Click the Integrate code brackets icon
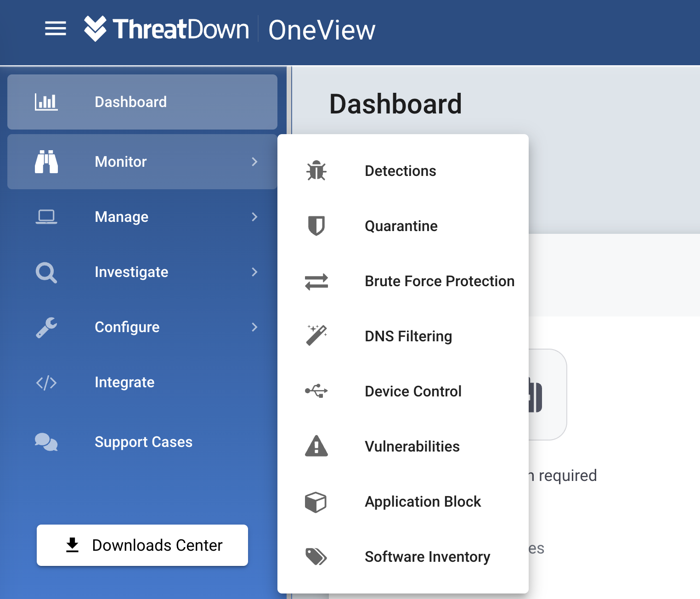The width and height of the screenshot is (700, 599). [46, 383]
